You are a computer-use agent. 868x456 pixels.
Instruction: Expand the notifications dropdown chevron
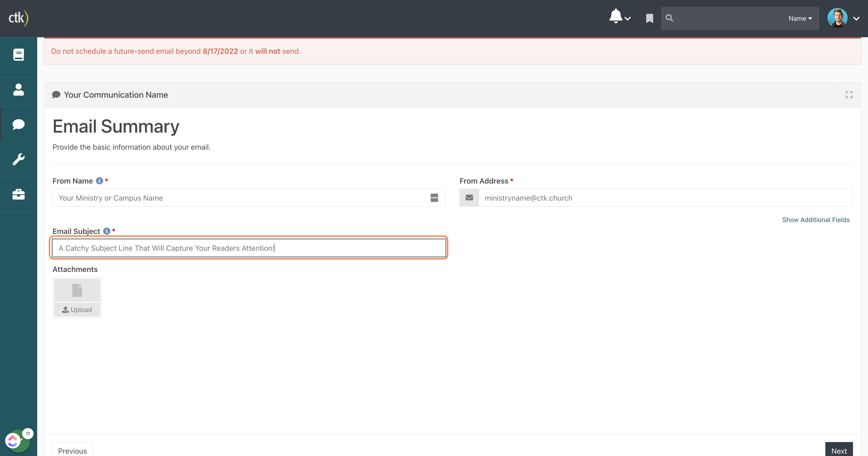tap(627, 19)
